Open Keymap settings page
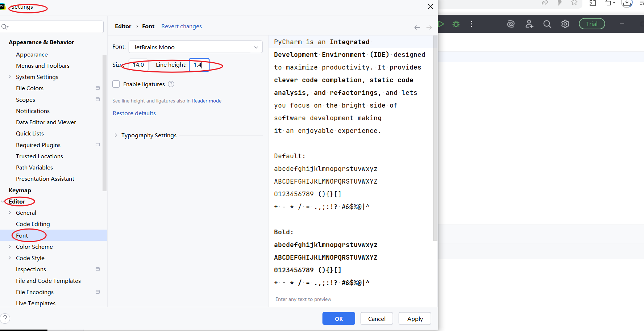 pyautogui.click(x=20, y=190)
